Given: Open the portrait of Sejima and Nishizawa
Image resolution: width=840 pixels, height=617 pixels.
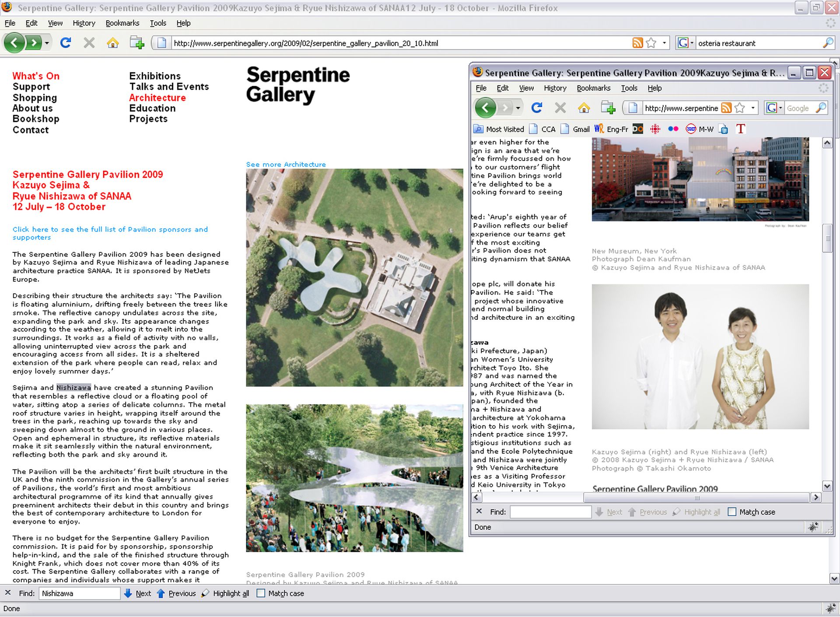Looking at the screenshot, I should [700, 357].
